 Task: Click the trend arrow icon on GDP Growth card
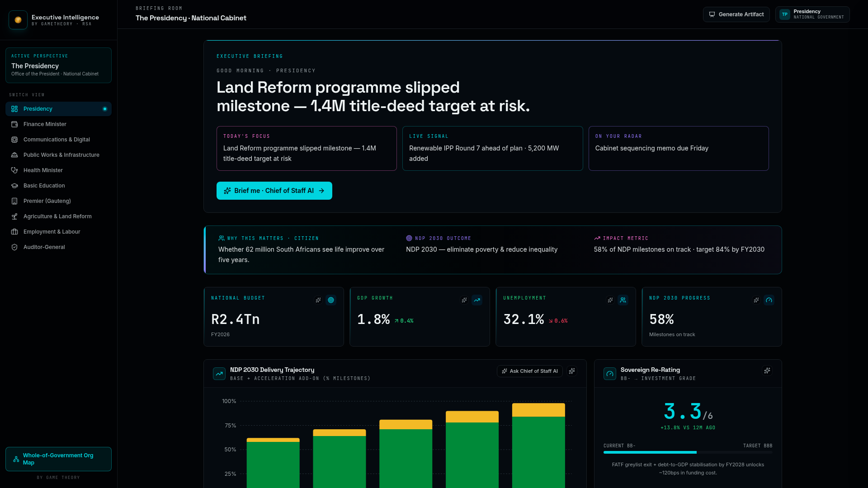coord(477,300)
